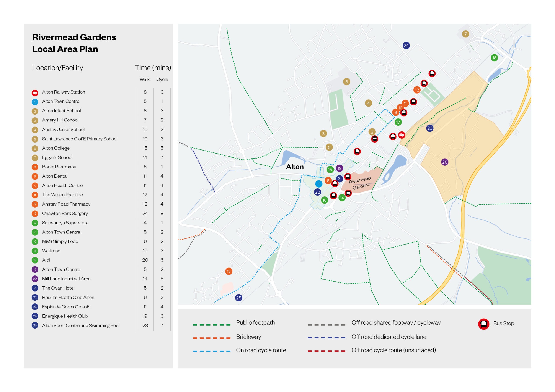
Task: Click the blue dashed On road cycle route line
Action: pos(212,351)
